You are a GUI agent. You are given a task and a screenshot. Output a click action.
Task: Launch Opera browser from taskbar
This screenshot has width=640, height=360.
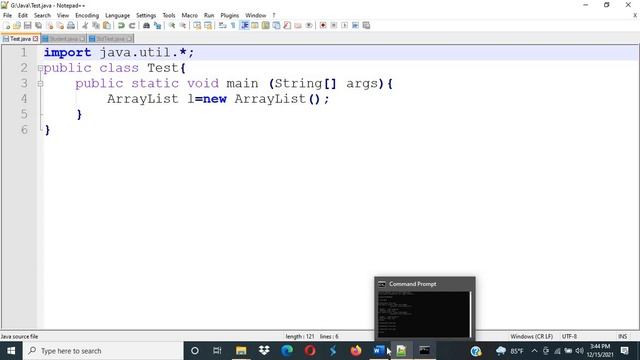click(x=310, y=351)
